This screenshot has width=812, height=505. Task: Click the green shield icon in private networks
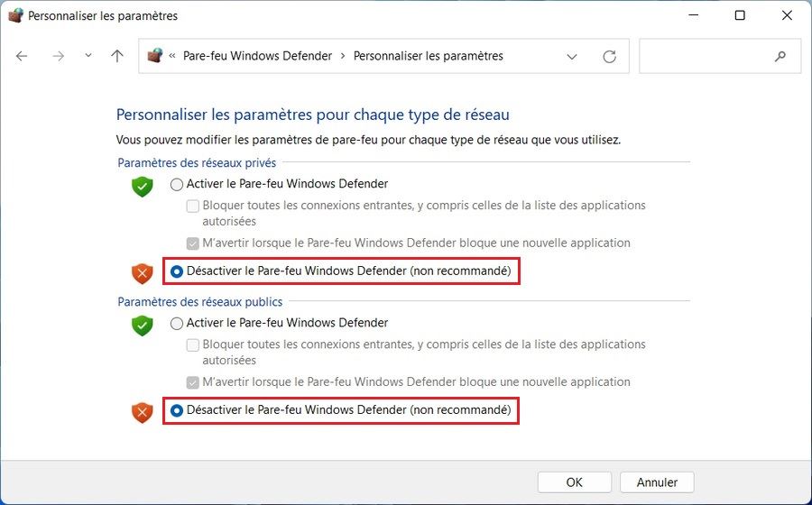pos(142,187)
